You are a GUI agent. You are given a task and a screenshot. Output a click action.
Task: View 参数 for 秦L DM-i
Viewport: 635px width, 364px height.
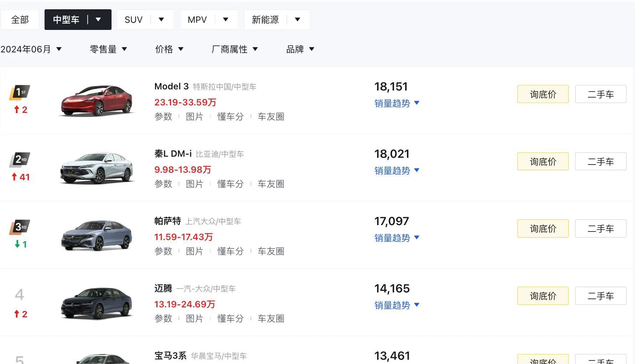(x=163, y=184)
